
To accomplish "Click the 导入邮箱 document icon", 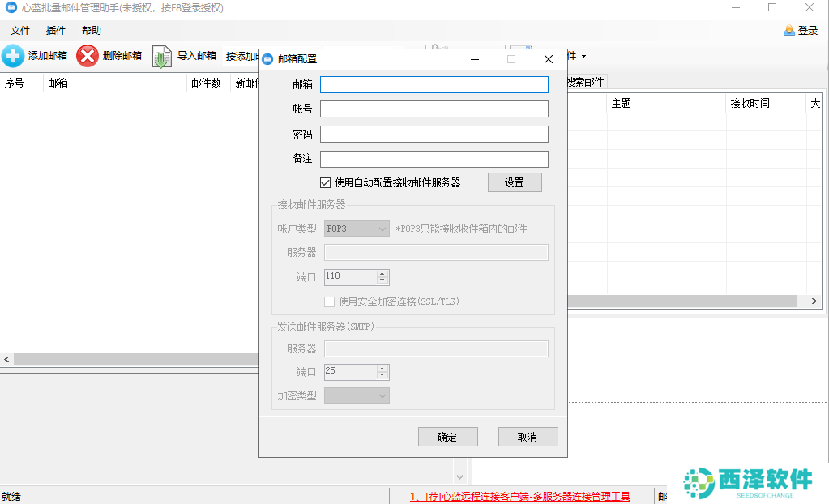I will point(162,57).
